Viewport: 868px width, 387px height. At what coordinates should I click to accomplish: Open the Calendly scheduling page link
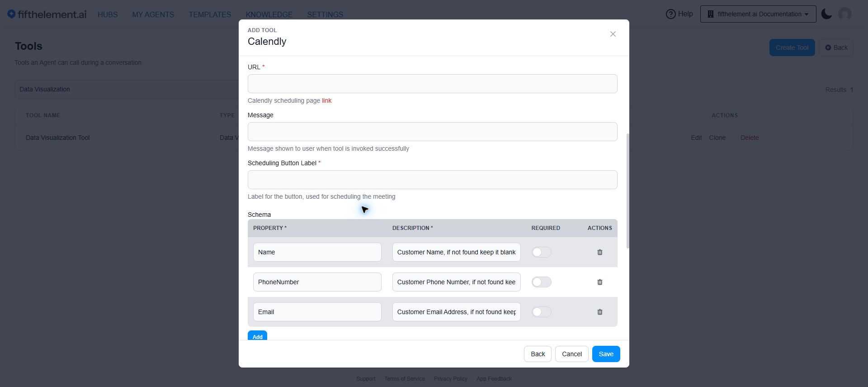(326, 100)
